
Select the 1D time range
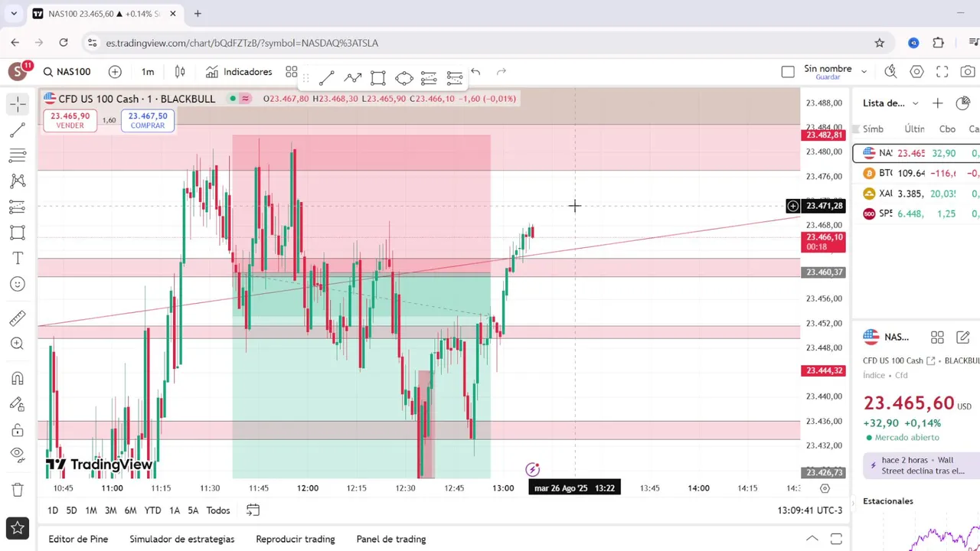click(53, 510)
